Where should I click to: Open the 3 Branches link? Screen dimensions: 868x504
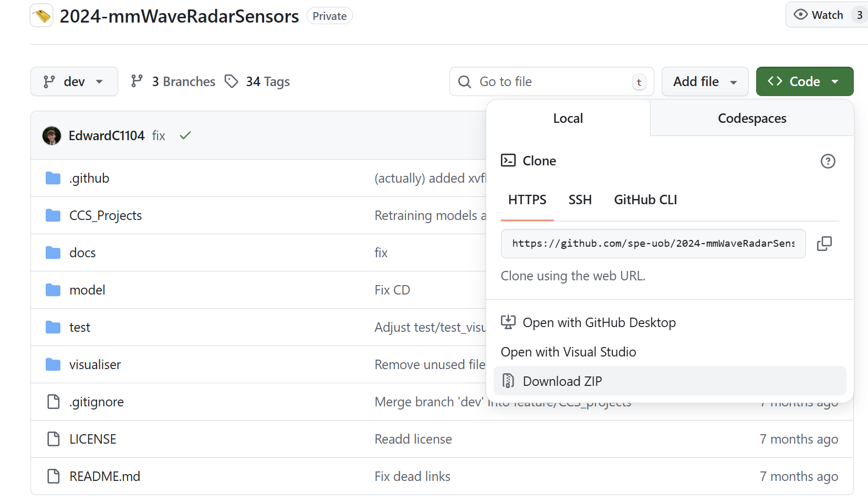[173, 81]
